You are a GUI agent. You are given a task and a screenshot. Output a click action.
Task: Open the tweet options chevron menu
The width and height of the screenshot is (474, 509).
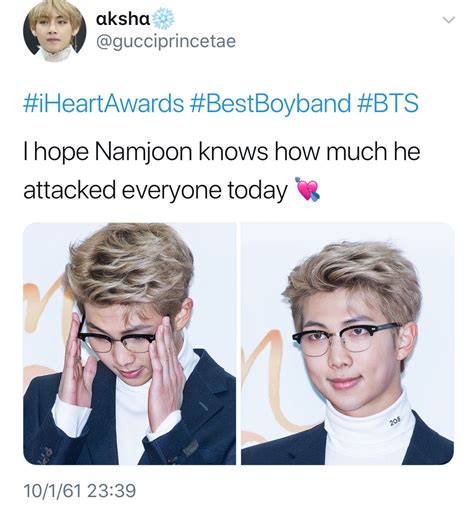(449, 20)
